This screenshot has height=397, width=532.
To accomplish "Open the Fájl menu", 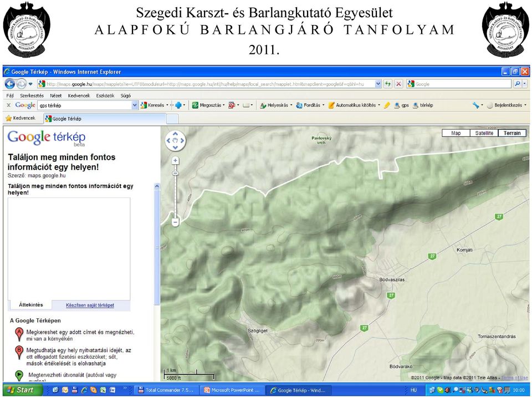I will pos(10,96).
